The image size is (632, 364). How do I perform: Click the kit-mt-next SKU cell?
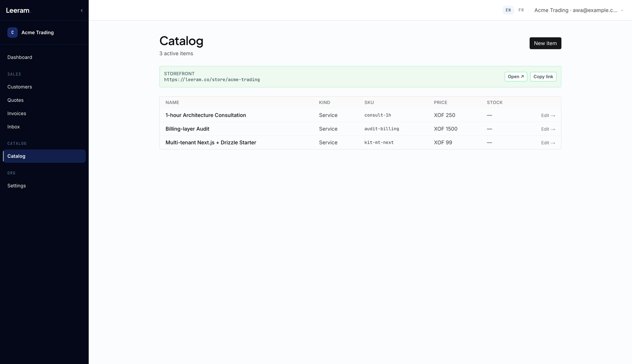pos(379,143)
